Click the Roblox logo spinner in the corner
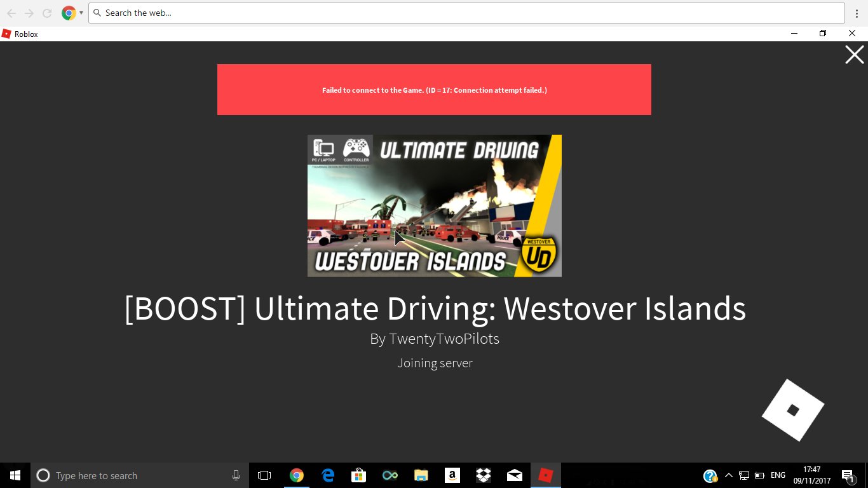Screen dimensions: 868x488 click(x=793, y=410)
